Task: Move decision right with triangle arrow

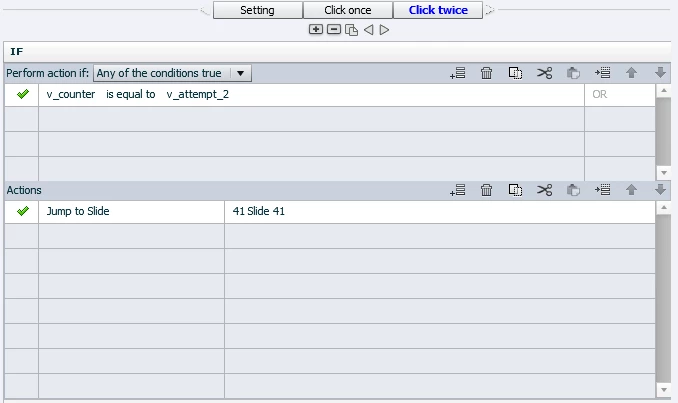Action: click(x=384, y=30)
